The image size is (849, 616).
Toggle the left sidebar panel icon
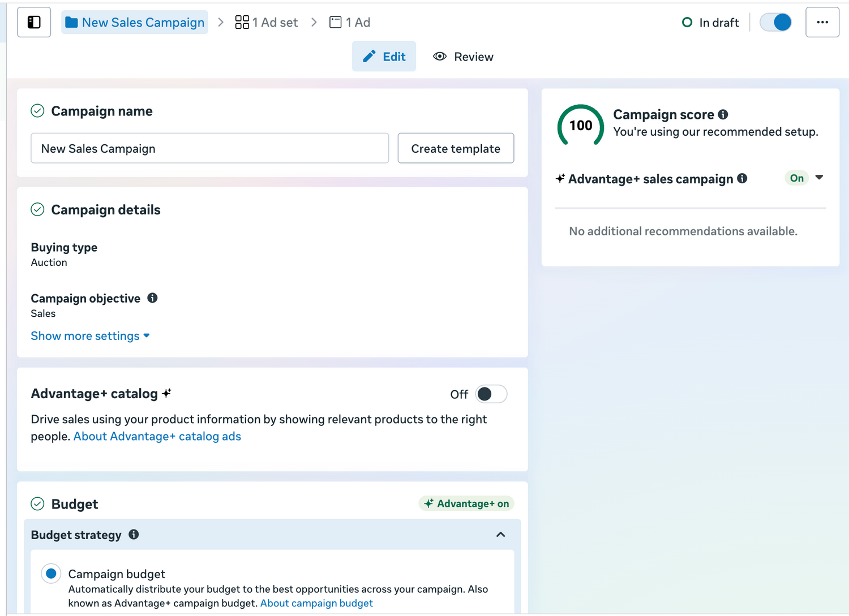[34, 23]
